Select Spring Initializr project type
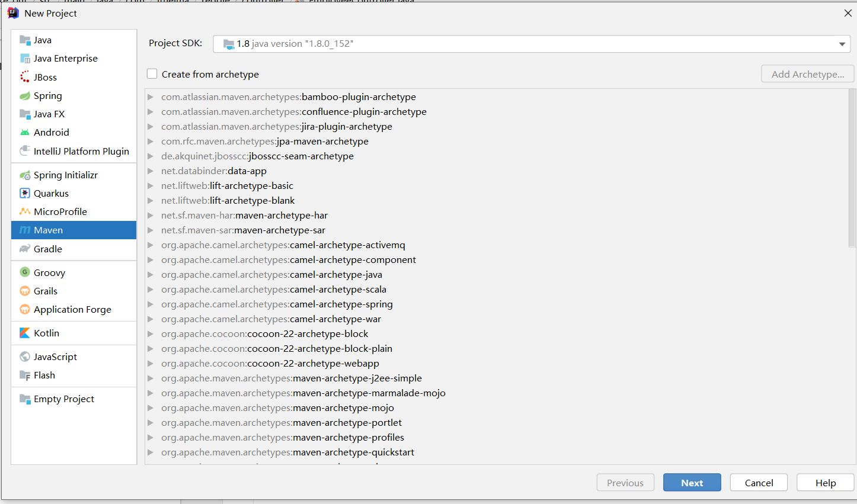This screenshot has height=504, width=857. (74, 175)
